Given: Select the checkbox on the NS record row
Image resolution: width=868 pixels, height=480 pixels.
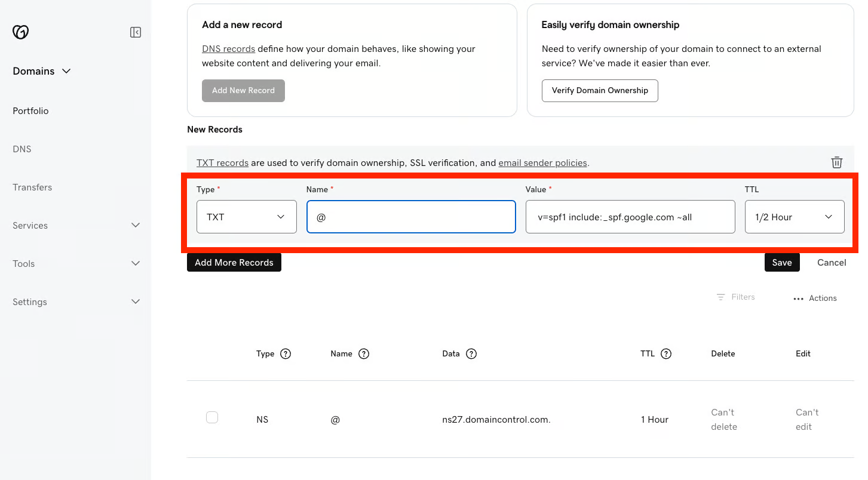Looking at the screenshot, I should coord(212,417).
